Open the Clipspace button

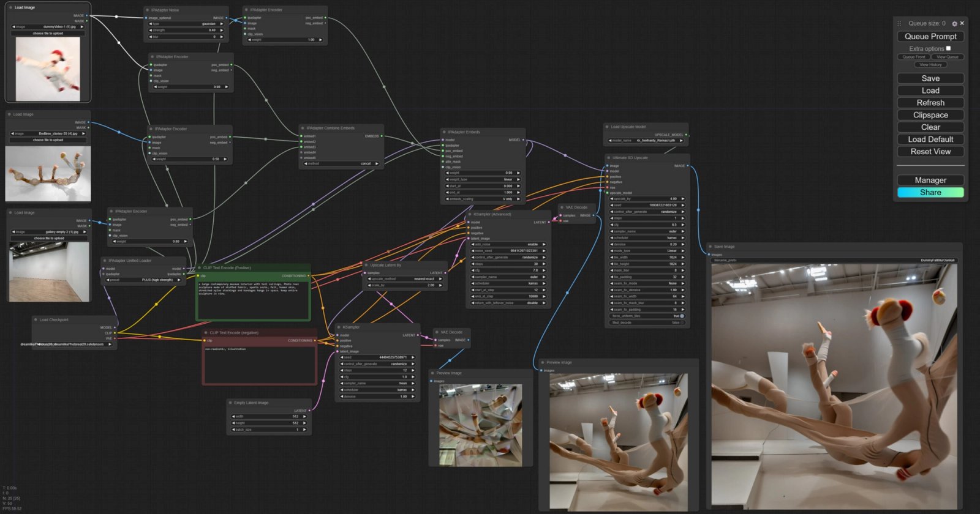[x=930, y=115]
